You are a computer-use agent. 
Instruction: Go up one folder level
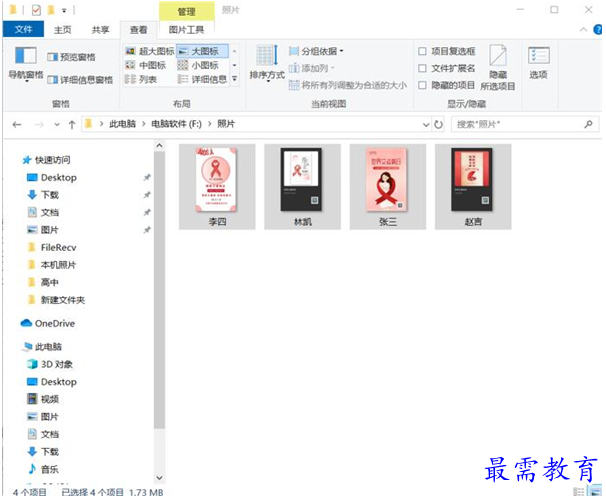tap(71, 124)
